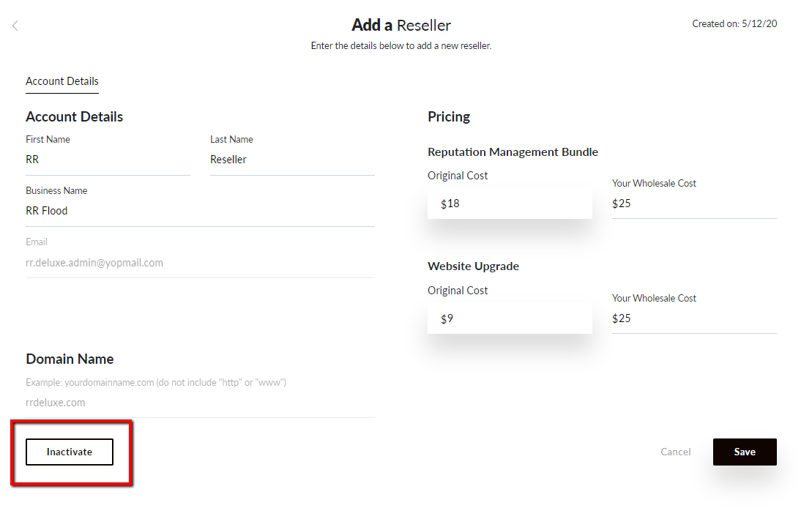Edit Website Upgrade wholesale cost field
The width and height of the screenshot is (812, 508).
coord(694,318)
